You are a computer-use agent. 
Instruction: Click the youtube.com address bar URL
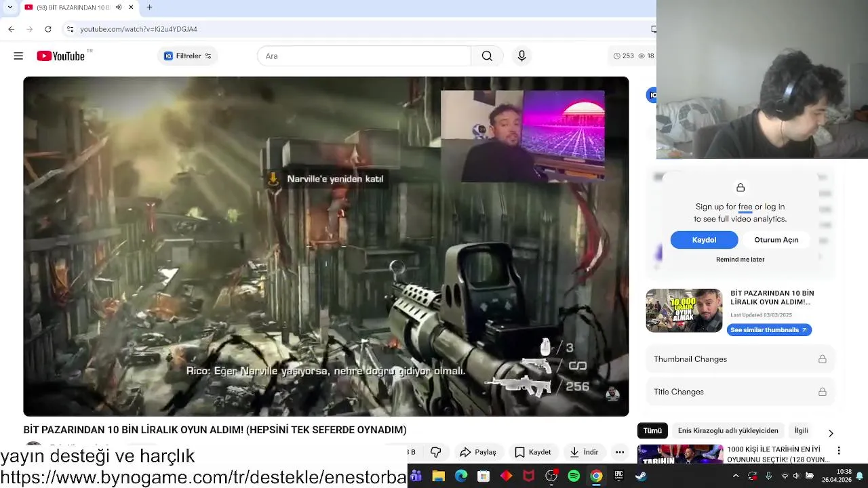(x=138, y=29)
